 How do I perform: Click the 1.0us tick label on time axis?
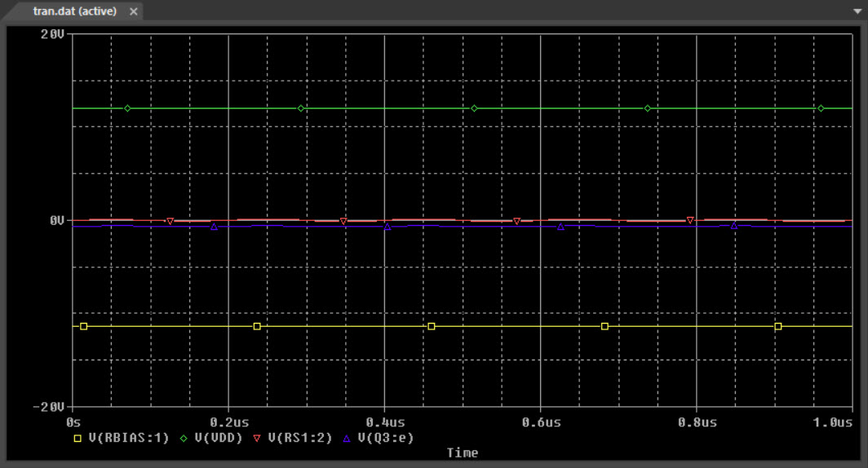(832, 422)
